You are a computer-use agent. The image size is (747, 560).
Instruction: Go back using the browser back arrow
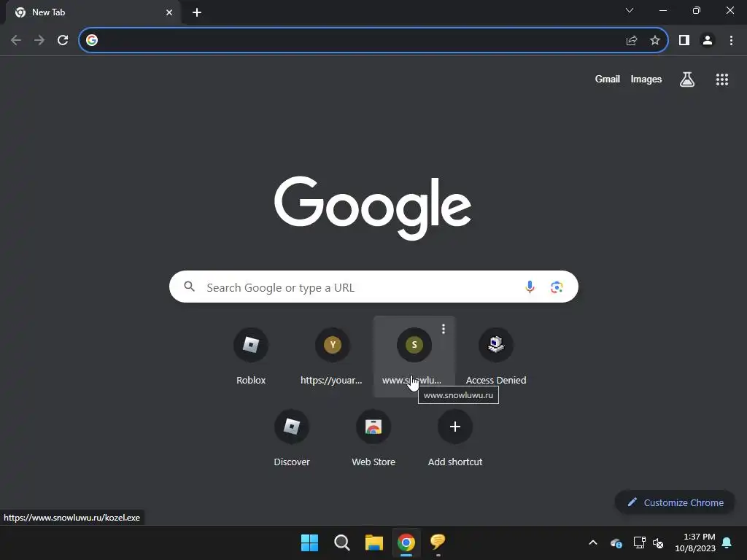(x=16, y=41)
